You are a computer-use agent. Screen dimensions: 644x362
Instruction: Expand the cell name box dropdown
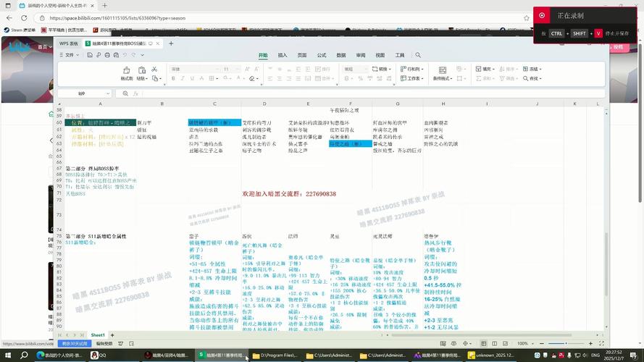pos(108,93)
